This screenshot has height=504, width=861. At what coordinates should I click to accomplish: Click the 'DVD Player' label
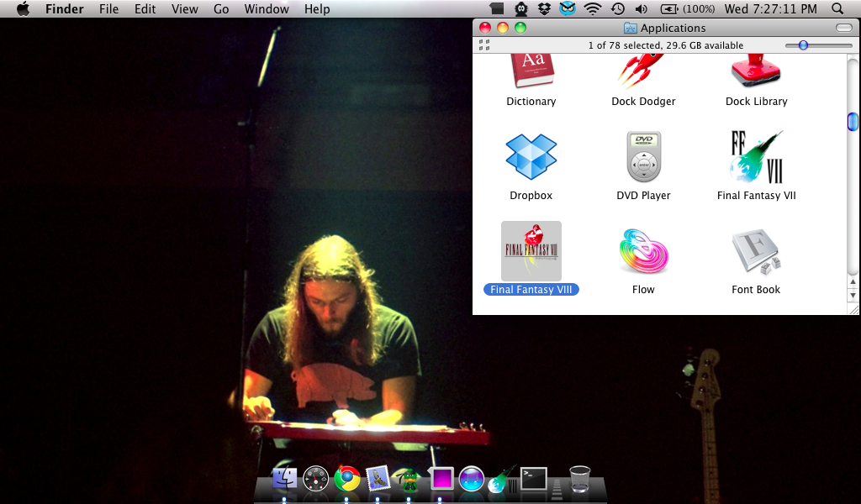(x=643, y=196)
